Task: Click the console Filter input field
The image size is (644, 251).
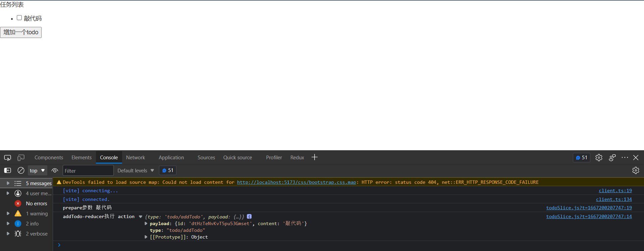Action: 88,171
